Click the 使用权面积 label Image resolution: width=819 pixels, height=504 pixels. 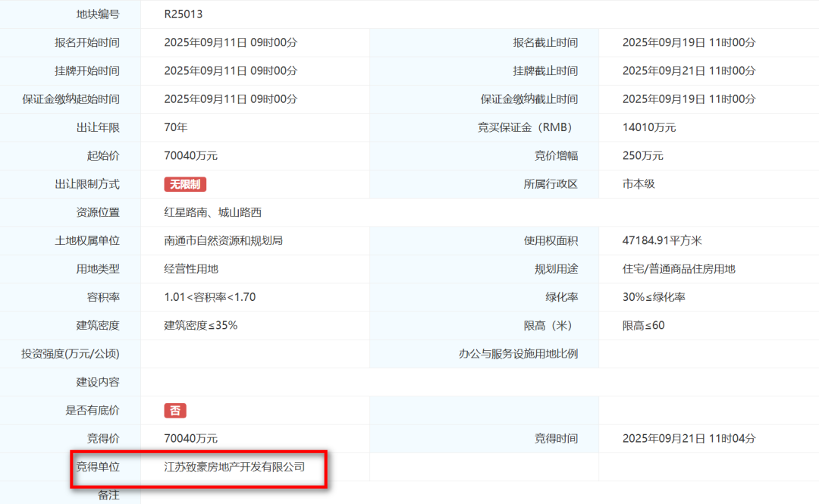point(551,240)
